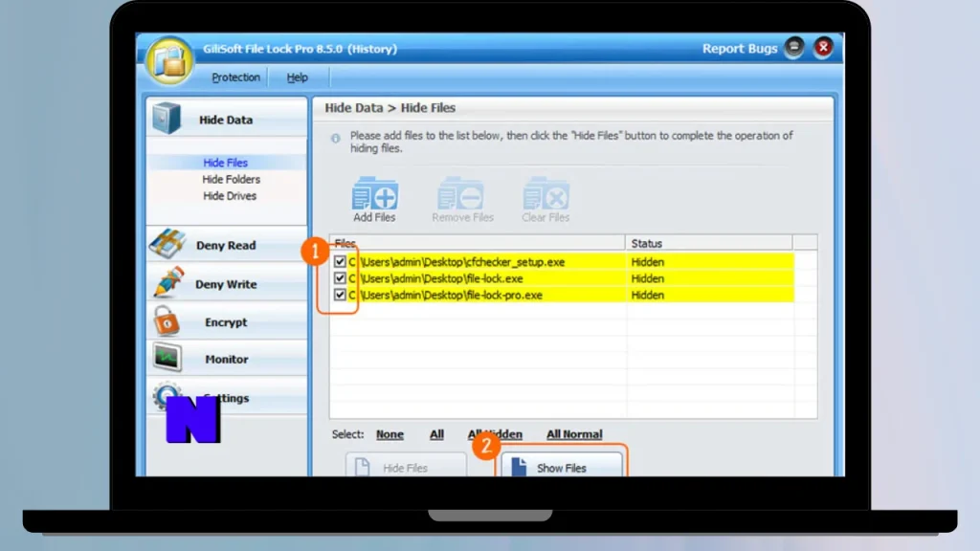Uncheck the file-lock-pro.exe file checkbox
Screen dimensions: 980x551
340,295
